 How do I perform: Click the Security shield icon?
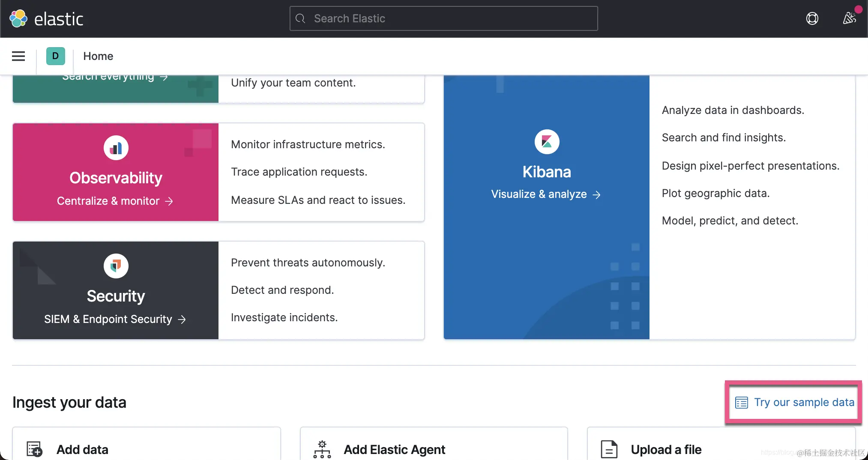(116, 266)
